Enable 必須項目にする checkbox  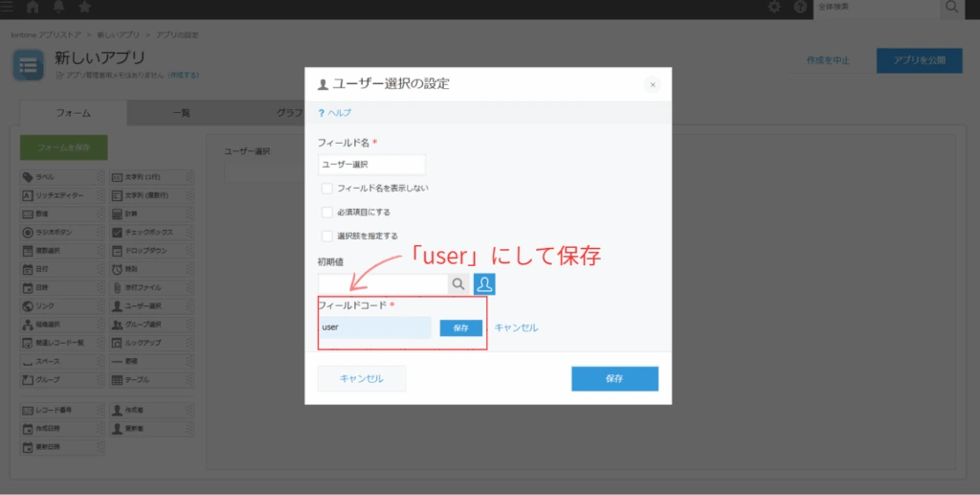(327, 212)
